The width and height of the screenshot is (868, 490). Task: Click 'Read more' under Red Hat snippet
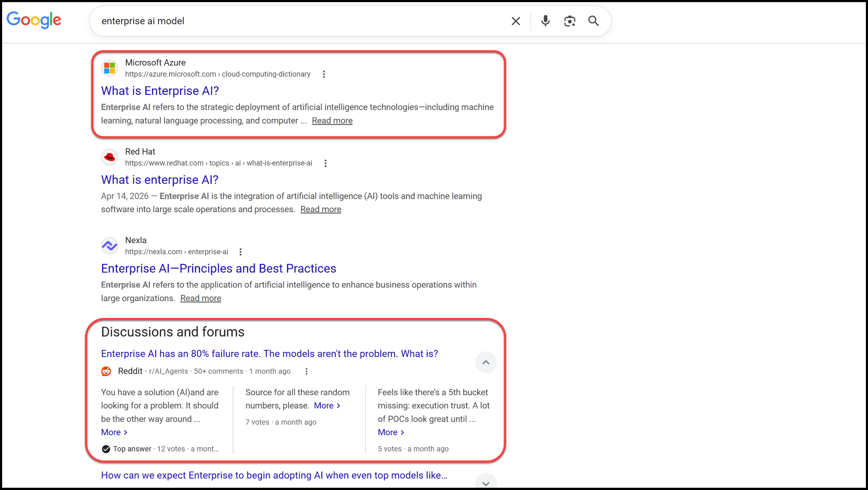click(320, 210)
